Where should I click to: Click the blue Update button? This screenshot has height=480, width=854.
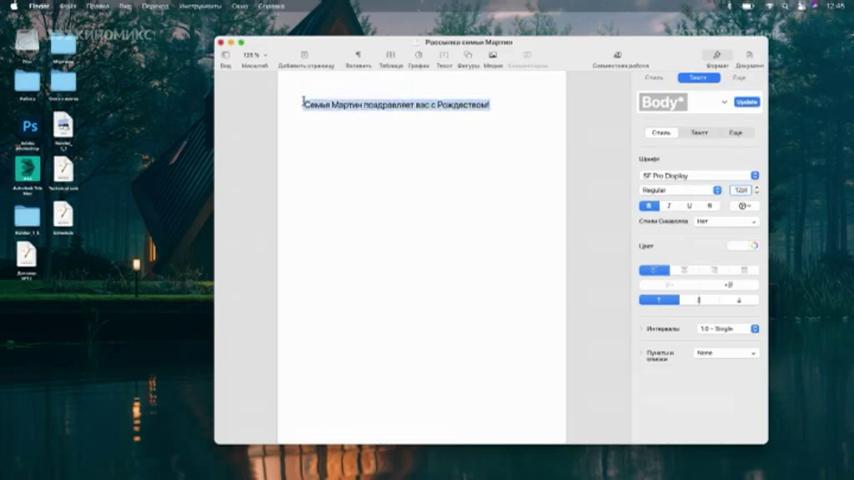tap(747, 102)
